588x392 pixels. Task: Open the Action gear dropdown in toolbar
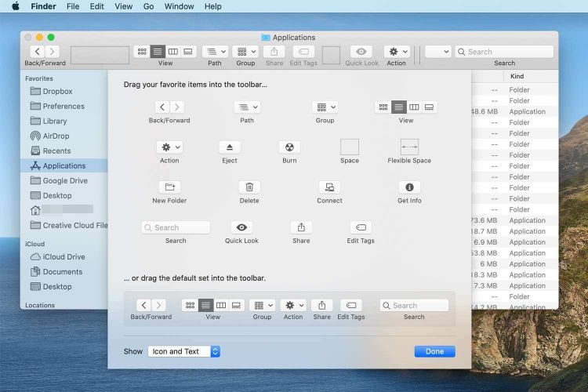[x=396, y=52]
